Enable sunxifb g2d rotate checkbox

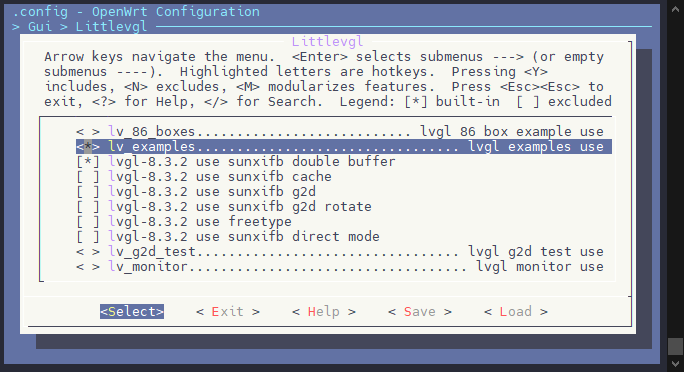tap(88, 207)
